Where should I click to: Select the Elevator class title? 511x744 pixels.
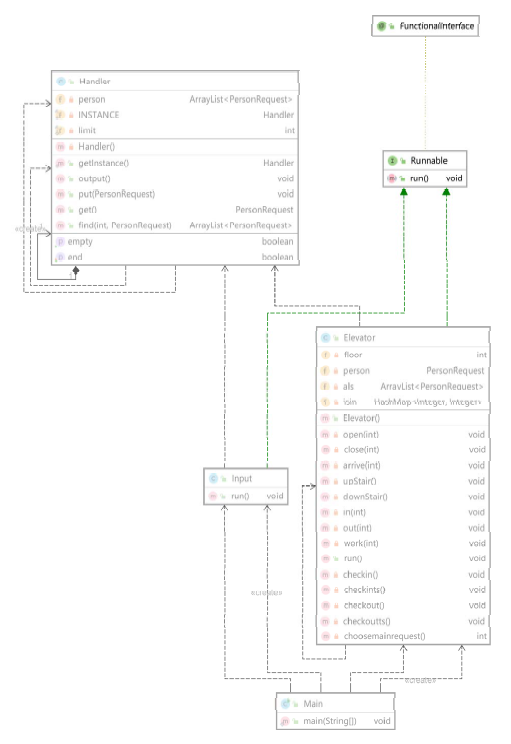point(359,338)
